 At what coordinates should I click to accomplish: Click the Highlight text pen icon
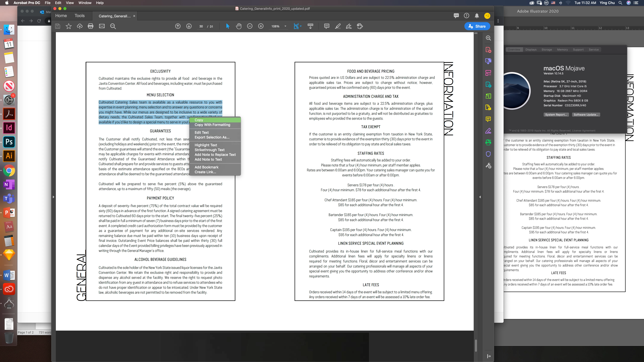[338, 26]
